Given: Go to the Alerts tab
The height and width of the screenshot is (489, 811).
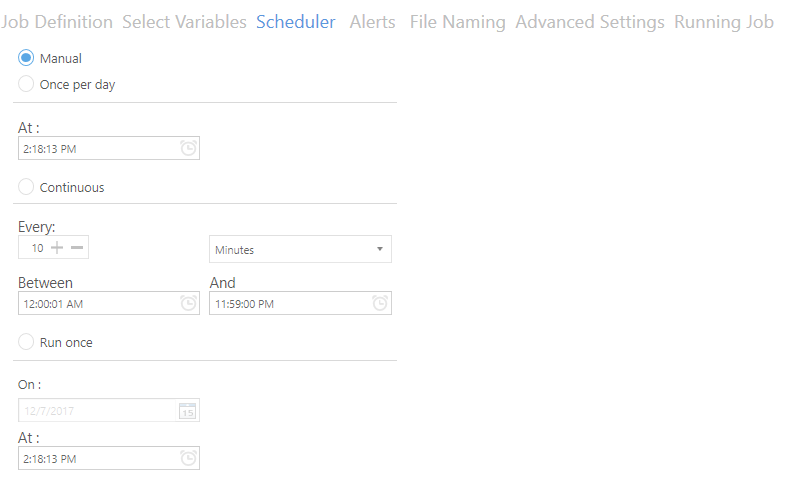Looking at the screenshot, I should (x=372, y=22).
